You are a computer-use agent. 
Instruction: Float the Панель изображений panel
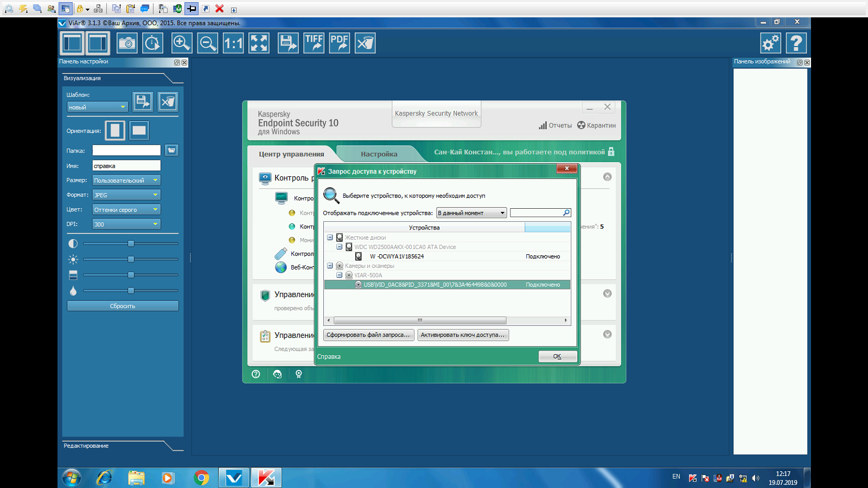[800, 62]
